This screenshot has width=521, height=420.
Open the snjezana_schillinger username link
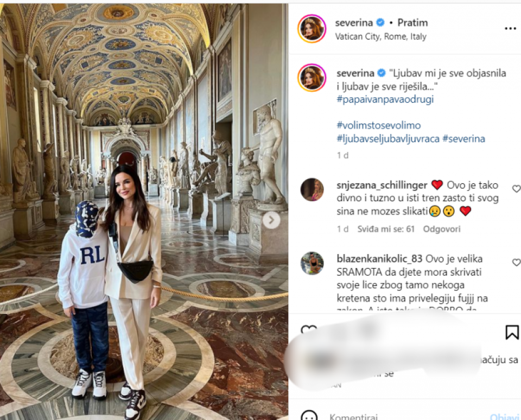[382, 185]
